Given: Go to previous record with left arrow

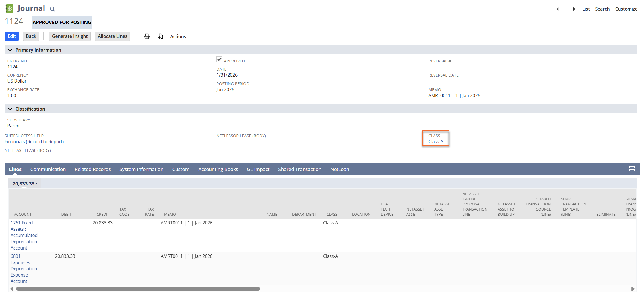Looking at the screenshot, I should 559,9.
